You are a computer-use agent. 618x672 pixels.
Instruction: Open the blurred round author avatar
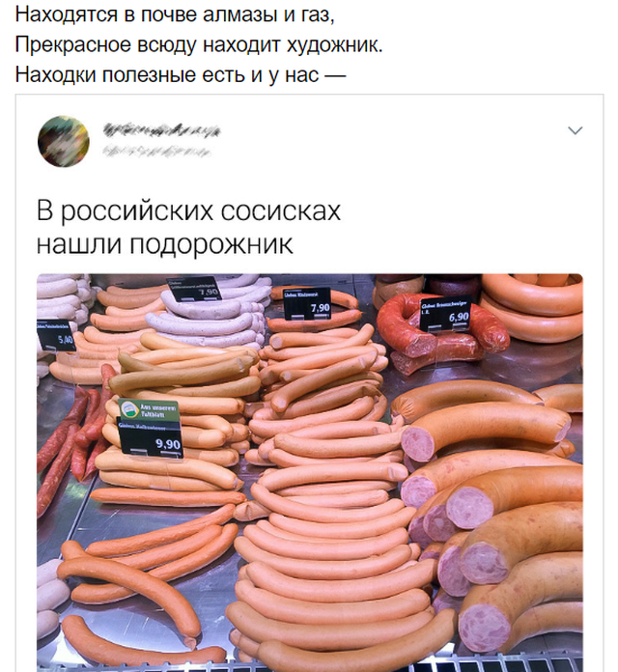pos(64,141)
